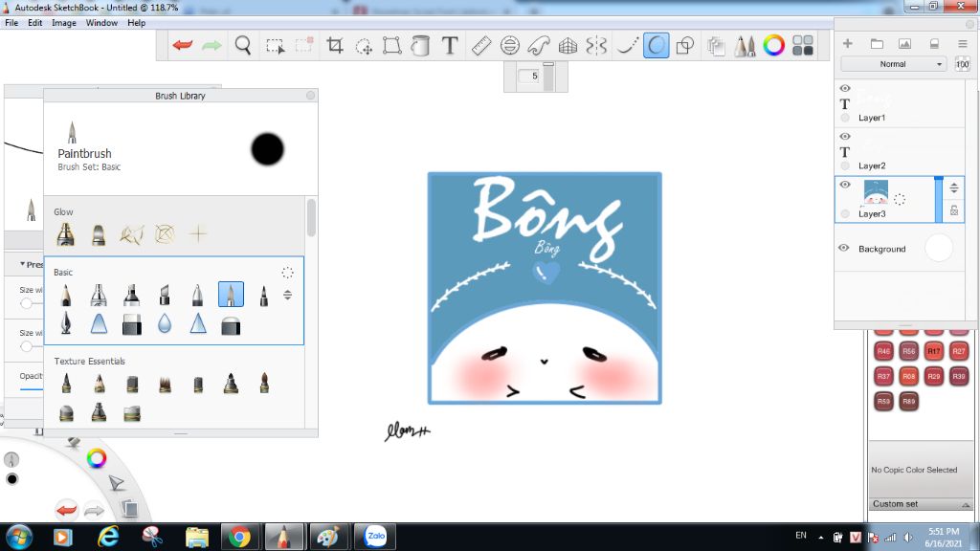The height and width of the screenshot is (551, 980).
Task: Select the first Glow set brush
Action: click(x=66, y=234)
